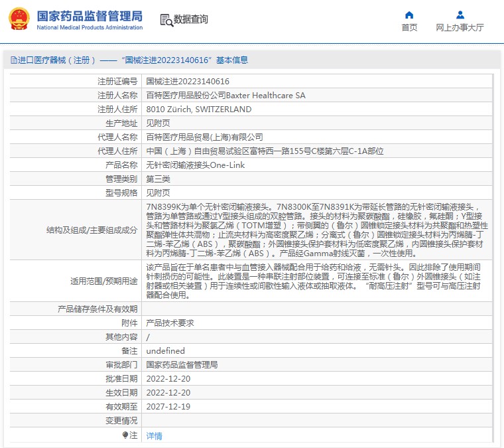Click the 产品名称 row label
Viewport: 504px width, 448px height.
(121, 165)
